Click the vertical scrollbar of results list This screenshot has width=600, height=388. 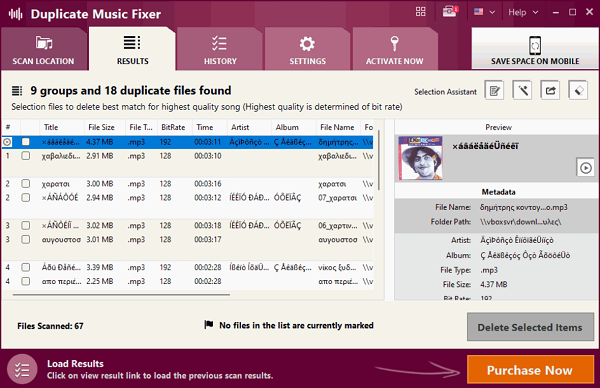click(378, 161)
